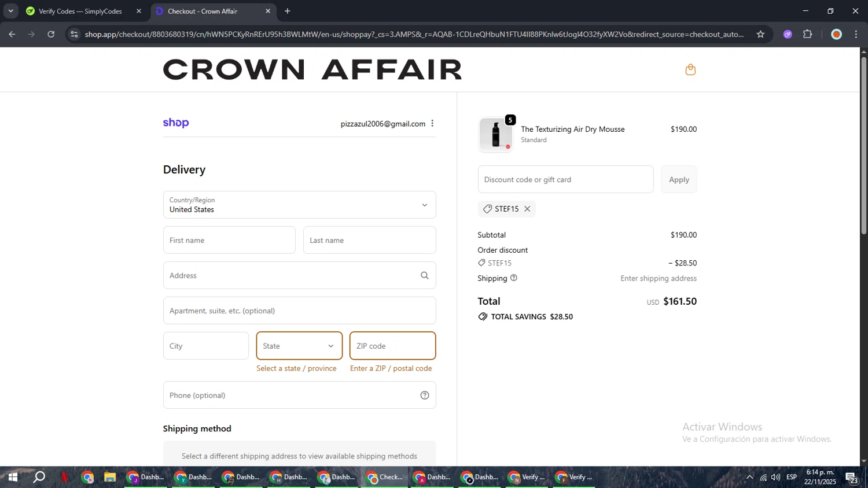Open the clock showing 6:14 p. m.
The width and height of the screenshot is (868, 488).
coord(821,477)
